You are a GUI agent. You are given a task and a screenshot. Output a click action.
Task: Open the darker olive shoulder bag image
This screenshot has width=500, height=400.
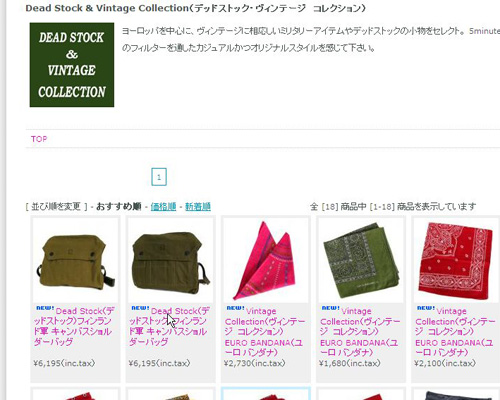170,260
